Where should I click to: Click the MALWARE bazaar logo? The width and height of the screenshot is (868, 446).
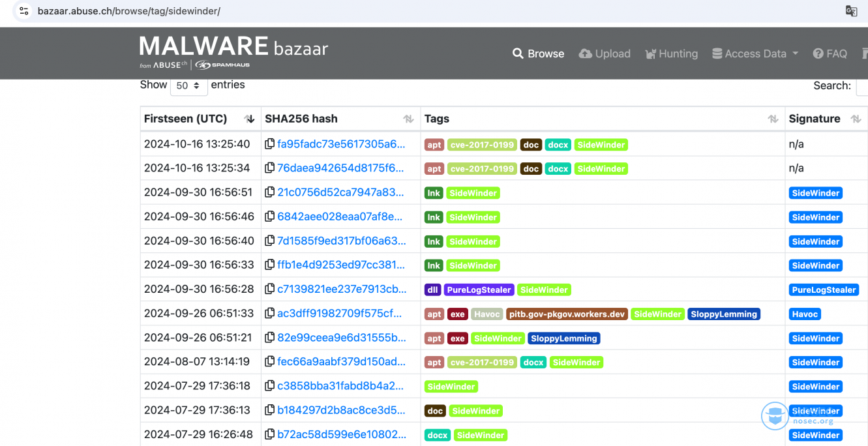[x=233, y=52]
